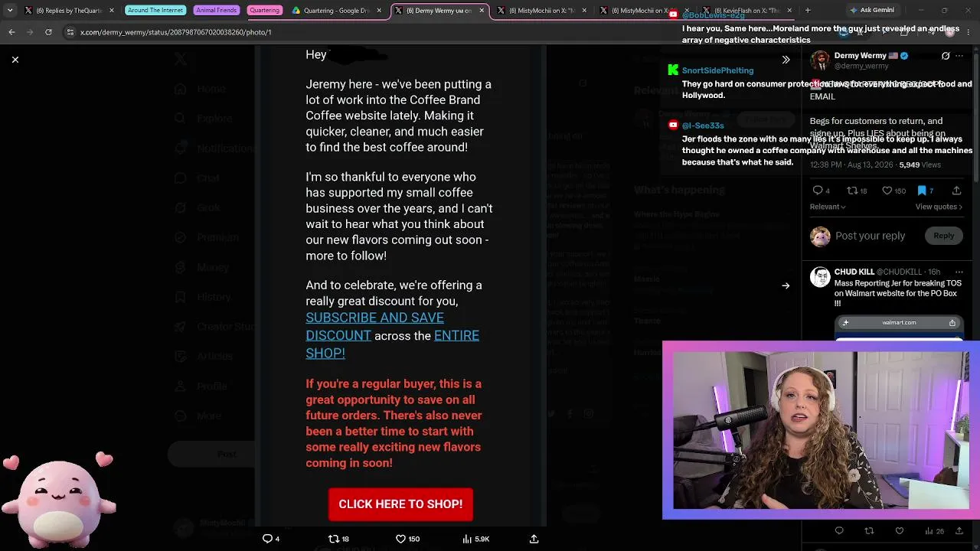980x551 pixels.
Task: Open Ask Gemini
Action: tap(871, 11)
